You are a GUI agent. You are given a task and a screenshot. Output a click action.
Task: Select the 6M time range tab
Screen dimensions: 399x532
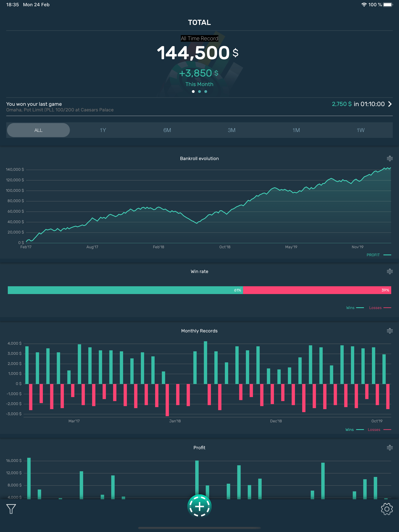pyautogui.click(x=167, y=130)
